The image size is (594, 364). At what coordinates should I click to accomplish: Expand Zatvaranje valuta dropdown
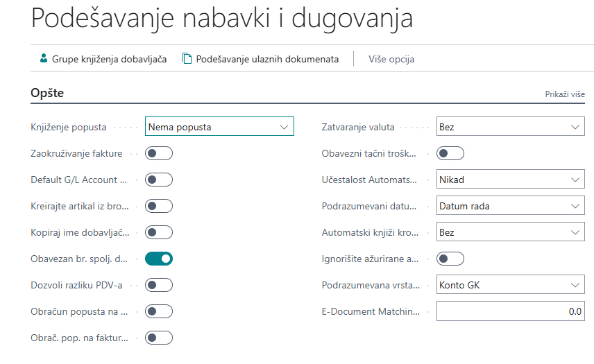(x=510, y=127)
